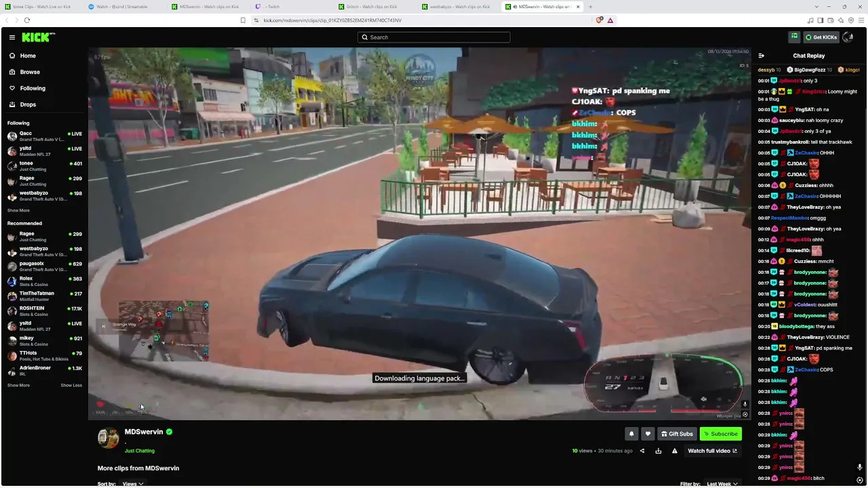Show More recommended channels
The image size is (868, 488).
tap(18, 385)
